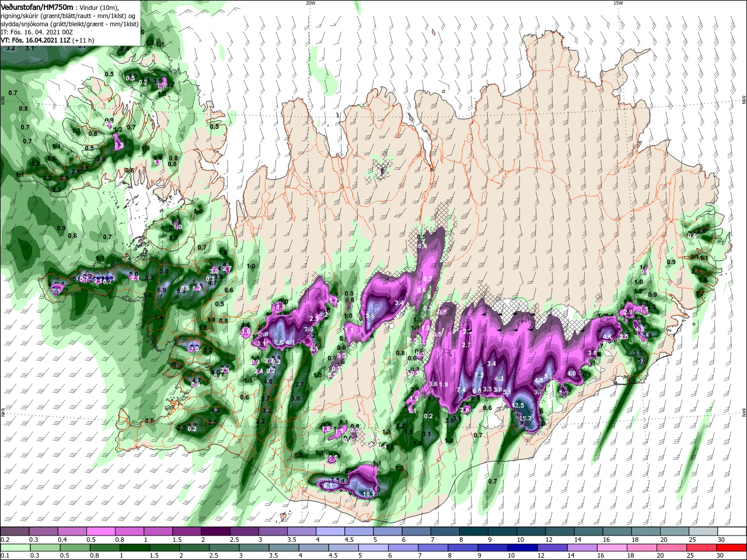
Task: Click the 6.9 value in the green rain area
Action: [x=162, y=290]
